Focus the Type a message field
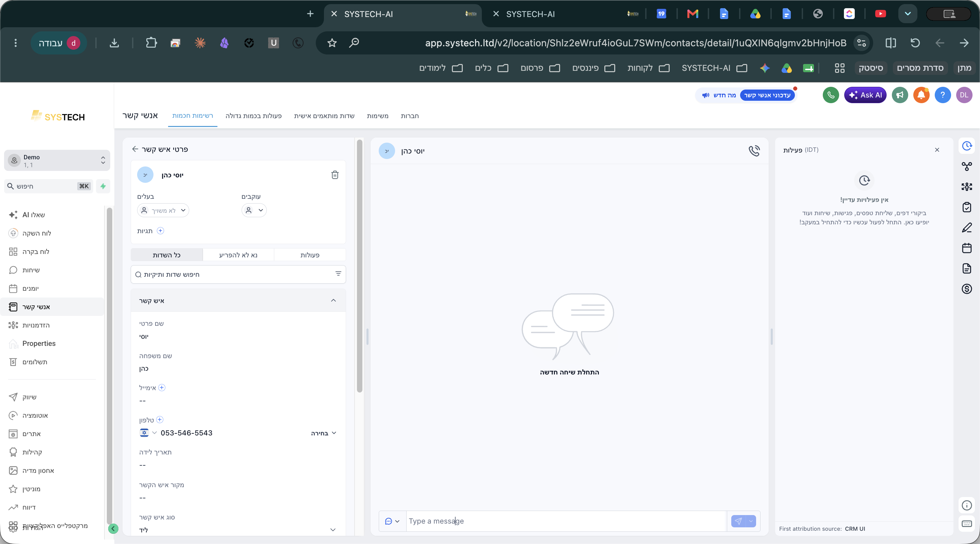Screen dimensions: 980x544 pos(566,521)
